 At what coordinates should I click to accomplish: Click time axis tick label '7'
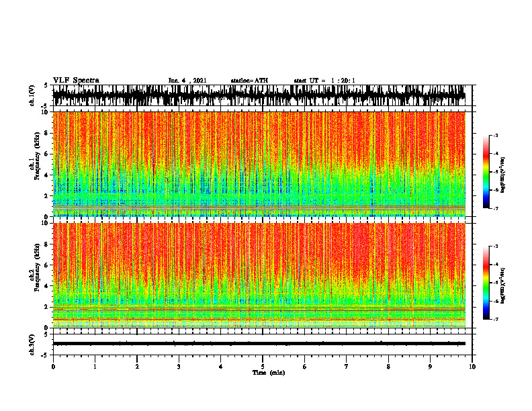(x=347, y=367)
